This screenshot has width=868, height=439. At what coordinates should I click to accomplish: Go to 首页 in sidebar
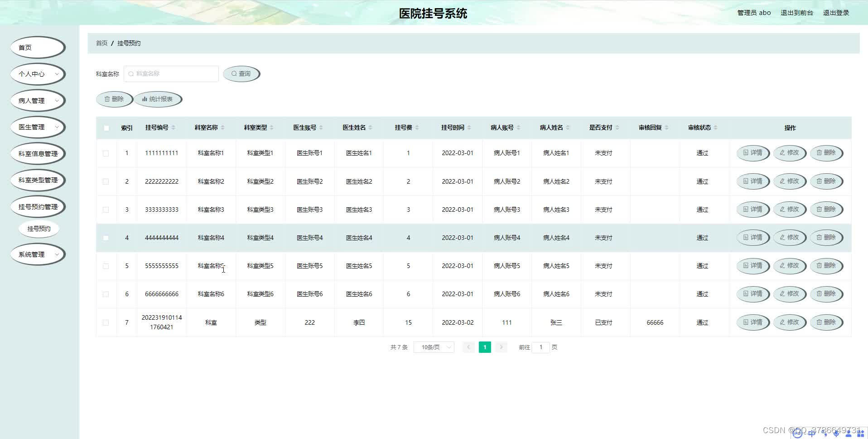38,48
